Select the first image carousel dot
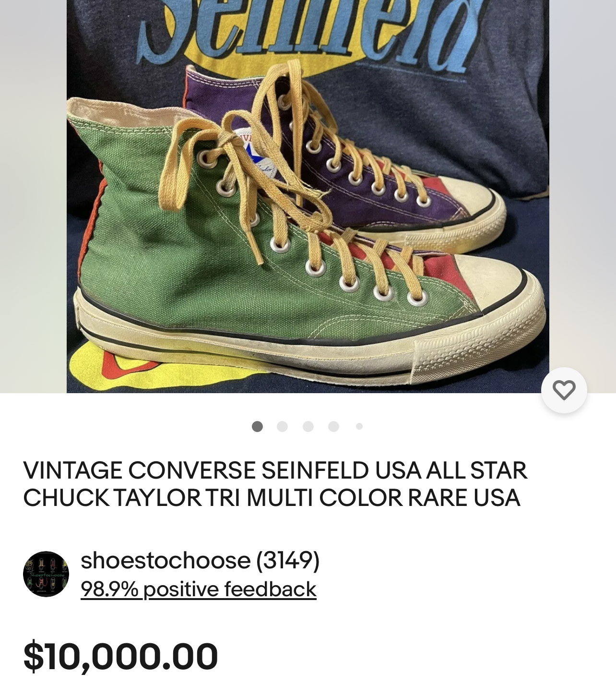The width and height of the screenshot is (616, 685). 257,426
